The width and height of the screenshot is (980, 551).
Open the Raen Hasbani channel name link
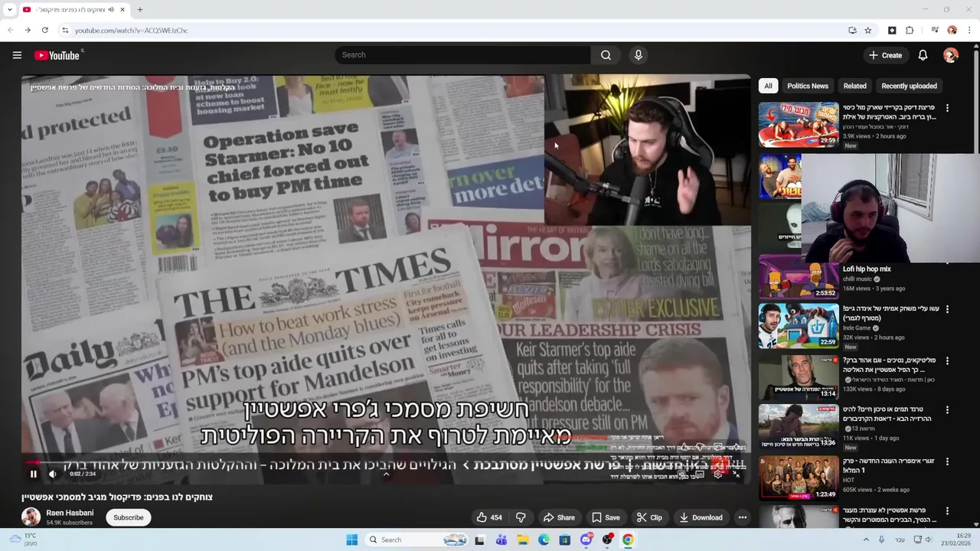(70, 513)
